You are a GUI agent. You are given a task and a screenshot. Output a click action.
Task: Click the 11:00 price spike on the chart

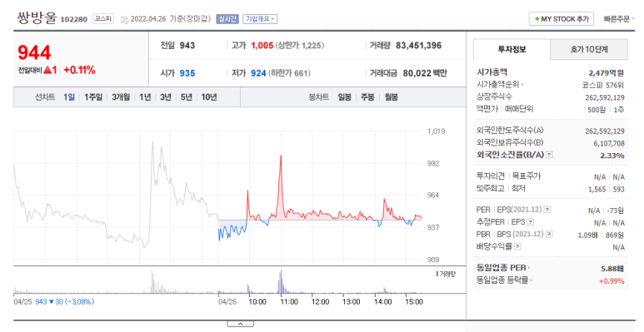[x=281, y=156]
